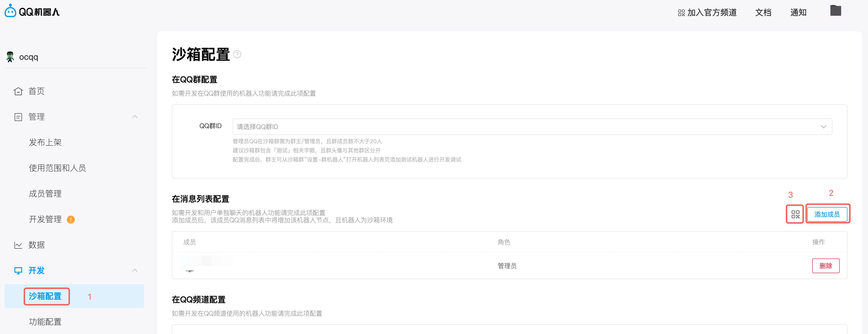Image resolution: width=868 pixels, height=334 pixels.
Task: Click the help icon beside 沙箱配置 title
Action: click(237, 54)
